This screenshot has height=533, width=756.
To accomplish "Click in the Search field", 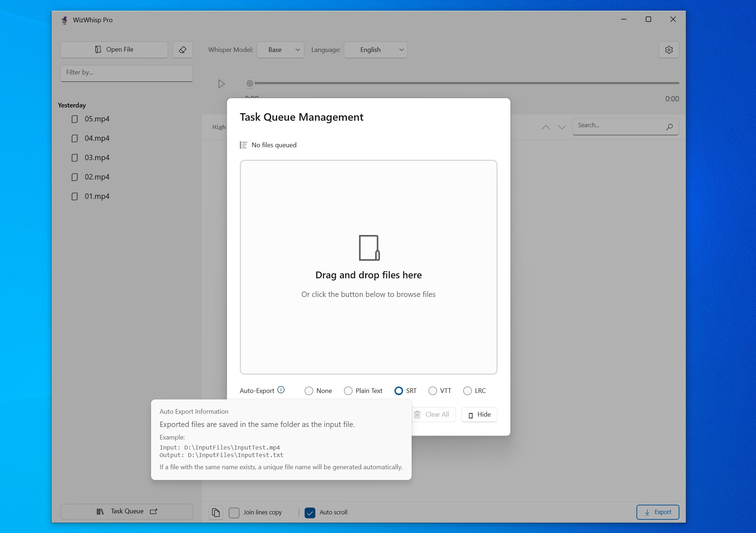I will (x=625, y=126).
